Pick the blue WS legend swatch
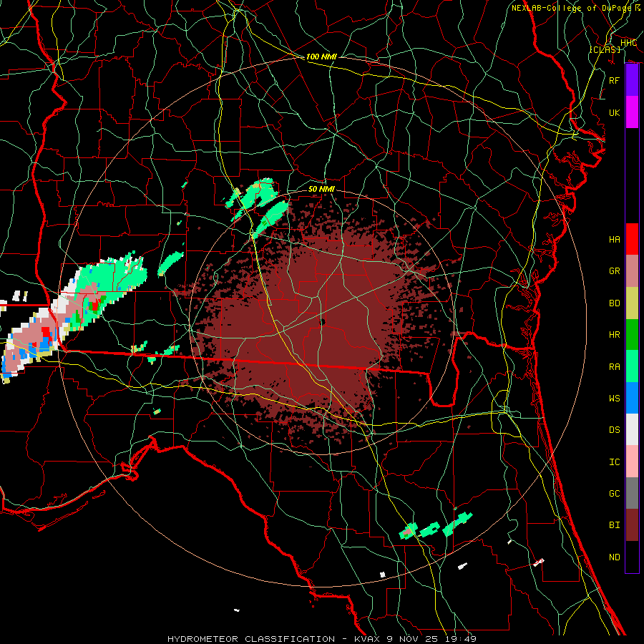644x644 pixels. [x=632, y=398]
